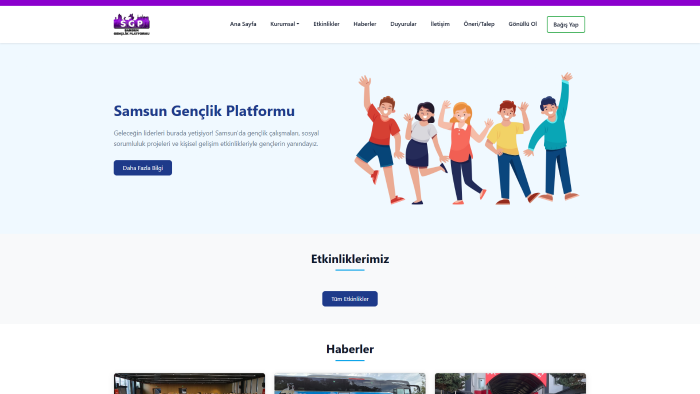Click the Haberler section heading

[x=350, y=349]
